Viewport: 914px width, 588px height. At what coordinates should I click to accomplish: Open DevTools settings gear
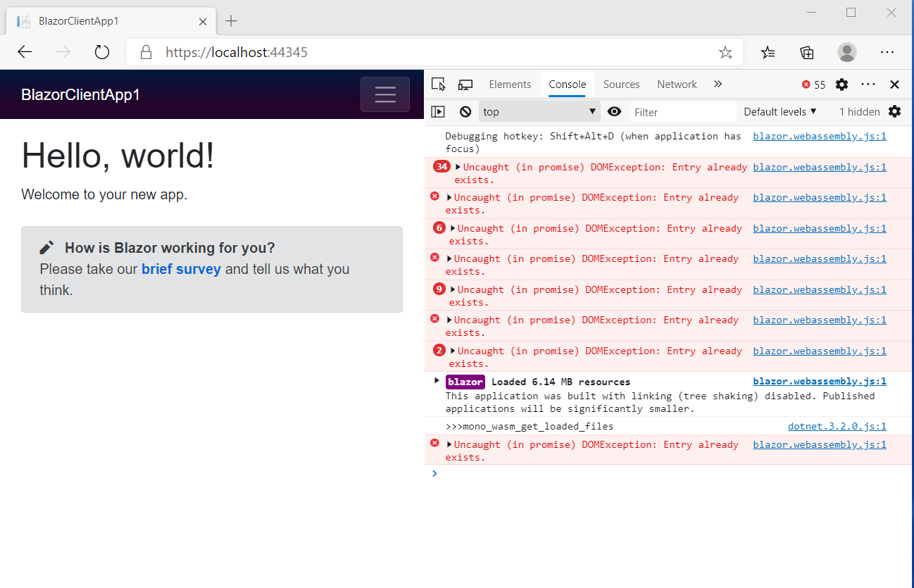[x=841, y=84]
